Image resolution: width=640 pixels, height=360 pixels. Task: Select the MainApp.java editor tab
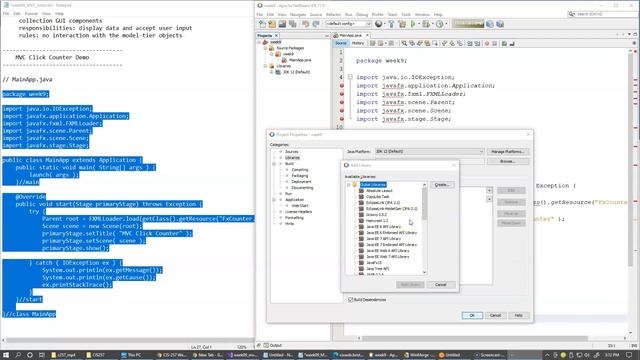351,36
